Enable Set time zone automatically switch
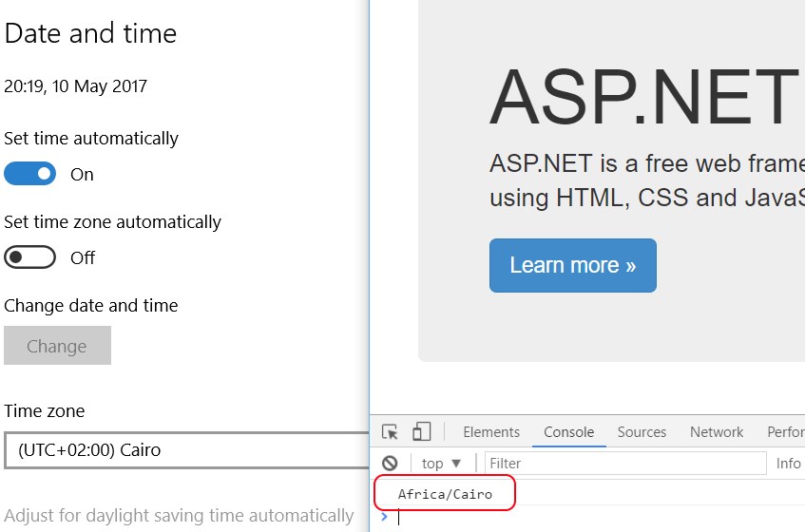This screenshot has width=805, height=532. click(30, 257)
